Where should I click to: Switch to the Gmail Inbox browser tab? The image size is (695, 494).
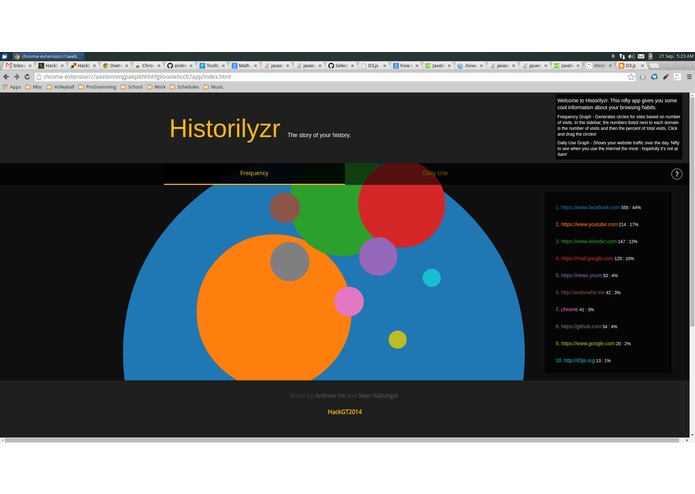[x=16, y=66]
